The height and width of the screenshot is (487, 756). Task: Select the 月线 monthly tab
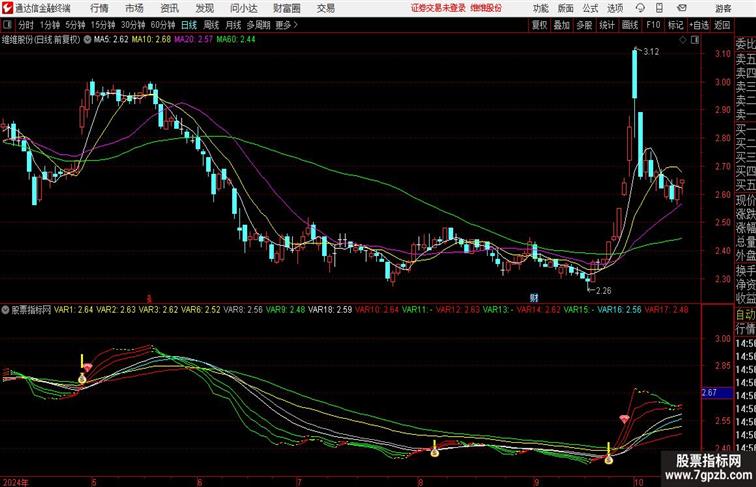(x=233, y=25)
